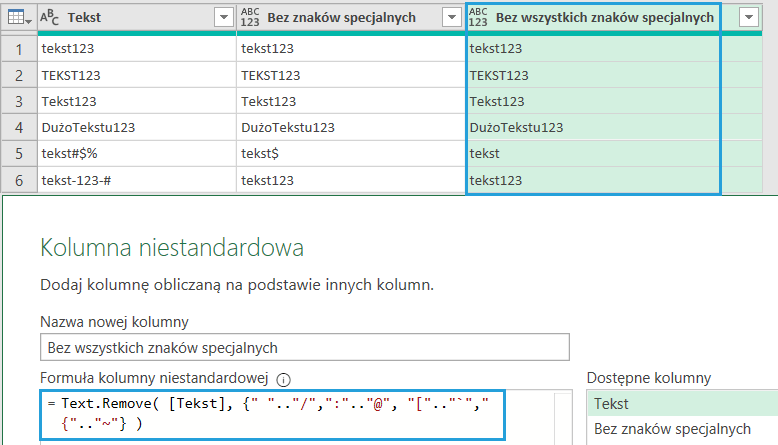Viewport: 778px width, 445px height.
Task: Click the cell containing tekst#$%
Action: (x=137, y=154)
